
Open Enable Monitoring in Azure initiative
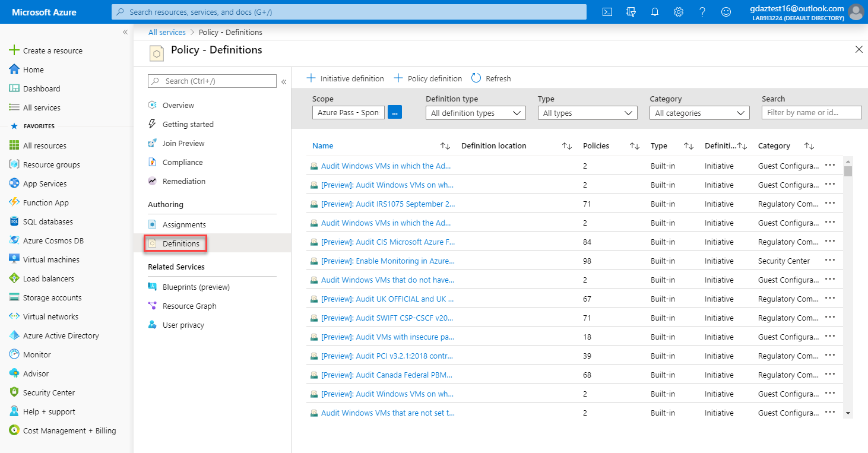388,261
